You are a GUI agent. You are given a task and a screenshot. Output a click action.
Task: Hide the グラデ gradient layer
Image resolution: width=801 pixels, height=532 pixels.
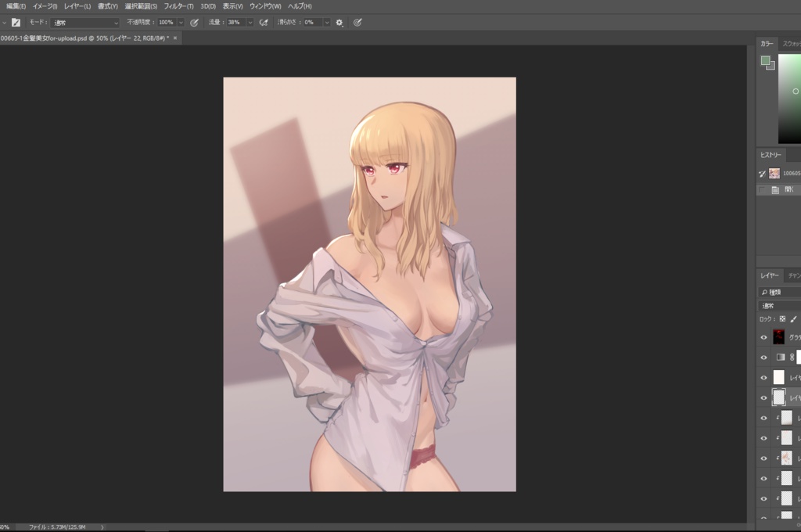[764, 337]
